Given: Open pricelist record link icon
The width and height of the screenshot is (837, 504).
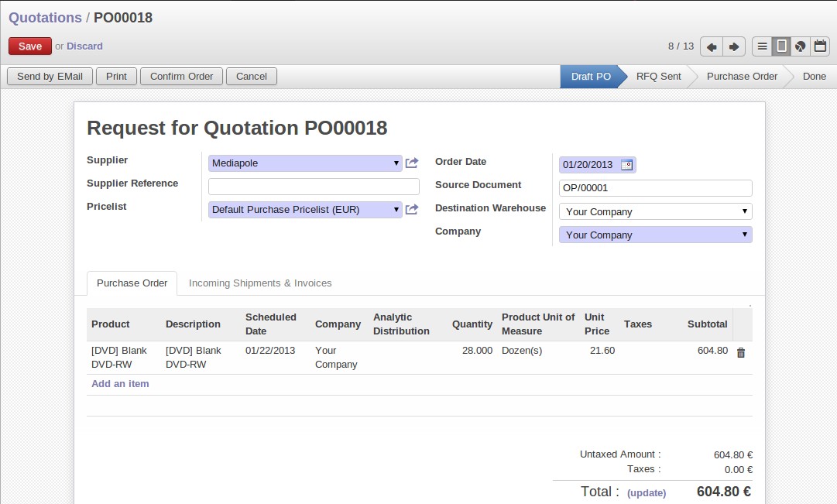Looking at the screenshot, I should coord(412,209).
